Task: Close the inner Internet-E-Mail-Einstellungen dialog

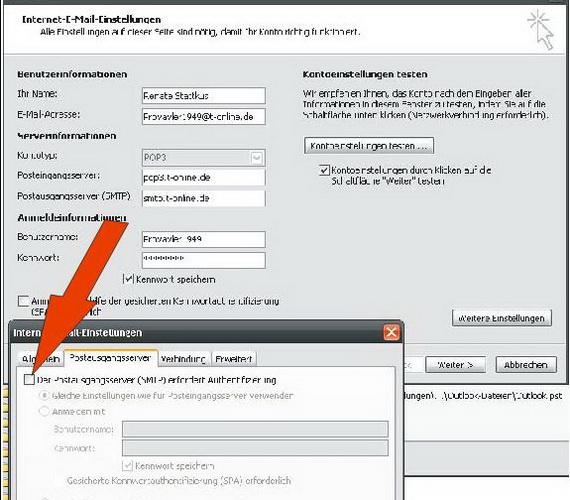Action: (391, 332)
